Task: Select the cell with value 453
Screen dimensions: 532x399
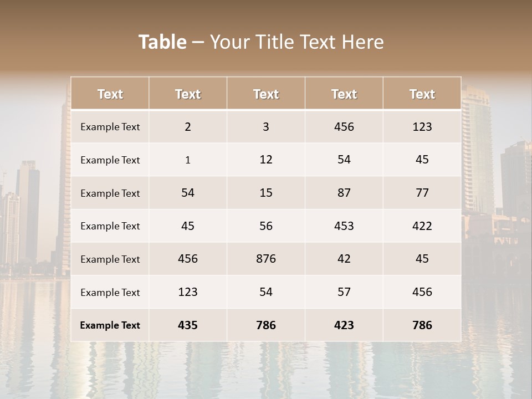Action: pos(344,226)
